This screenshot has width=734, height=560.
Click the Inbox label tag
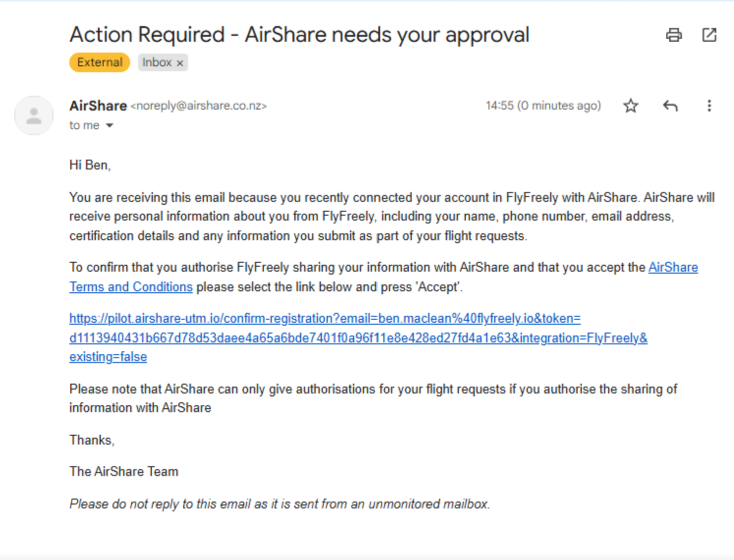[x=157, y=62]
